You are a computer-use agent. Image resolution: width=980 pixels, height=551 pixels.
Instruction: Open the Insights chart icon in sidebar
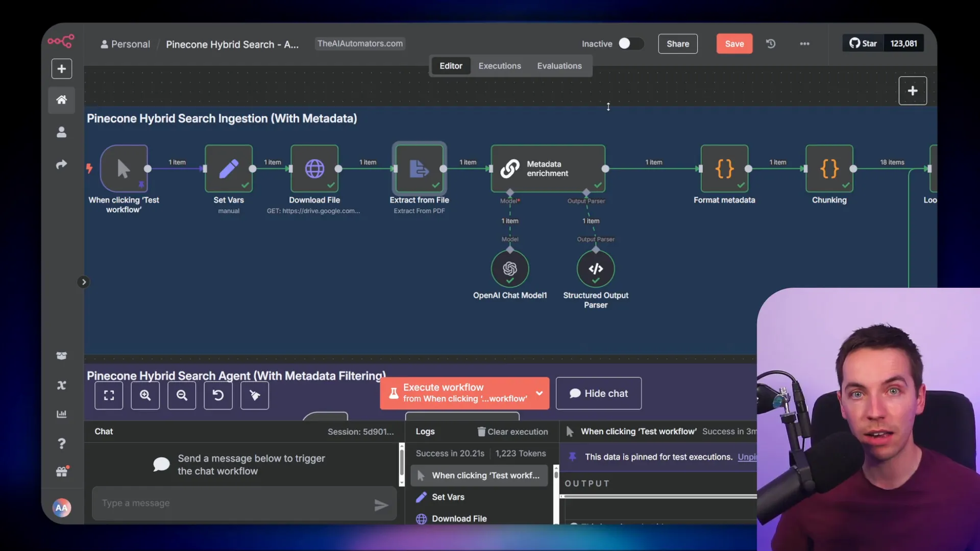click(61, 414)
